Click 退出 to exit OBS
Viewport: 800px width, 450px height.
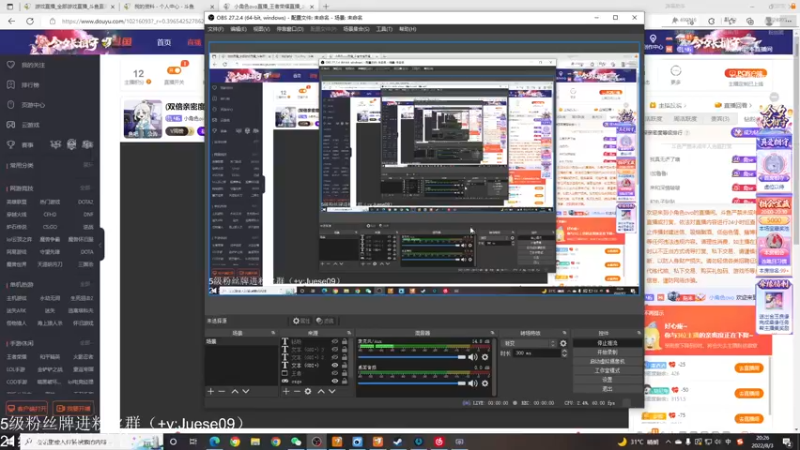[607, 389]
